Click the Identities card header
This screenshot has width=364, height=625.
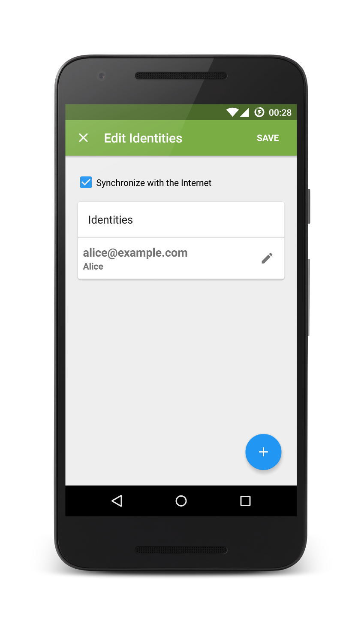[181, 220]
